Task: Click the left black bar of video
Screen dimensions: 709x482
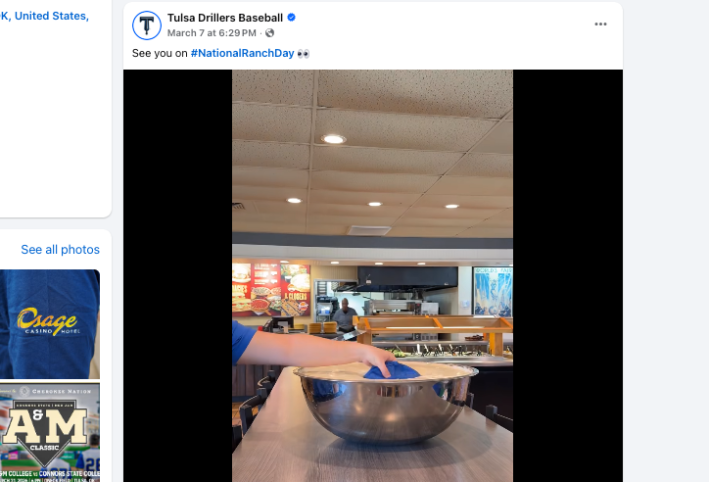Action: pyautogui.click(x=178, y=276)
